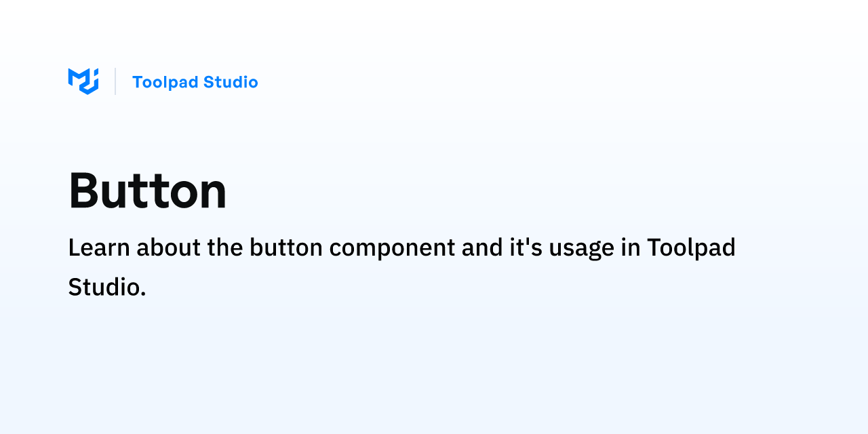Click the blue MUI logo
The image size is (868, 434).
[x=83, y=81]
